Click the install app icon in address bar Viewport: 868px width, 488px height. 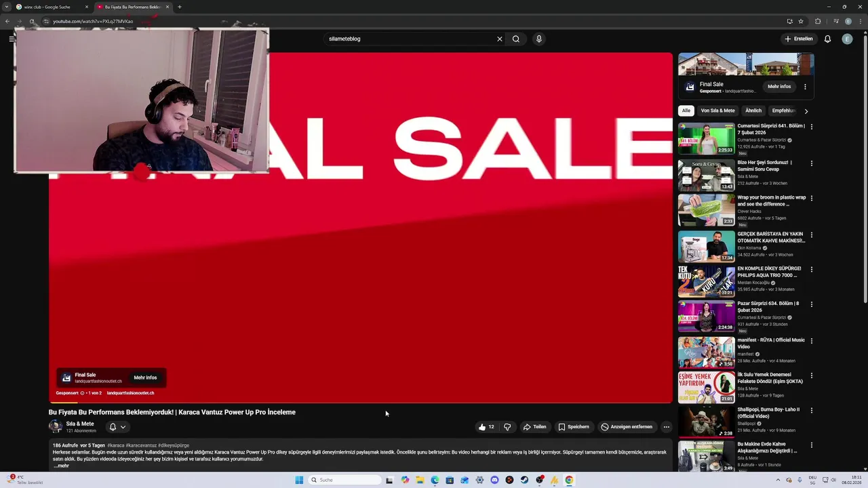pos(789,21)
